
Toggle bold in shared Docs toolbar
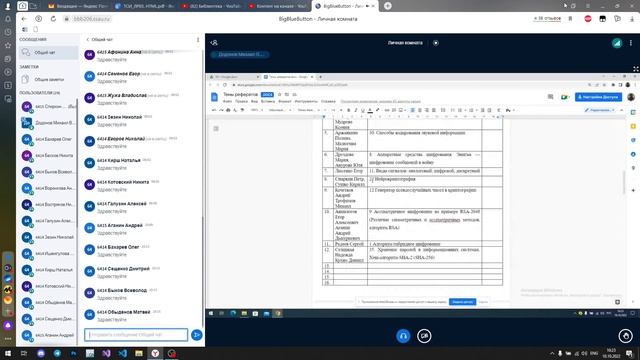click(x=349, y=110)
